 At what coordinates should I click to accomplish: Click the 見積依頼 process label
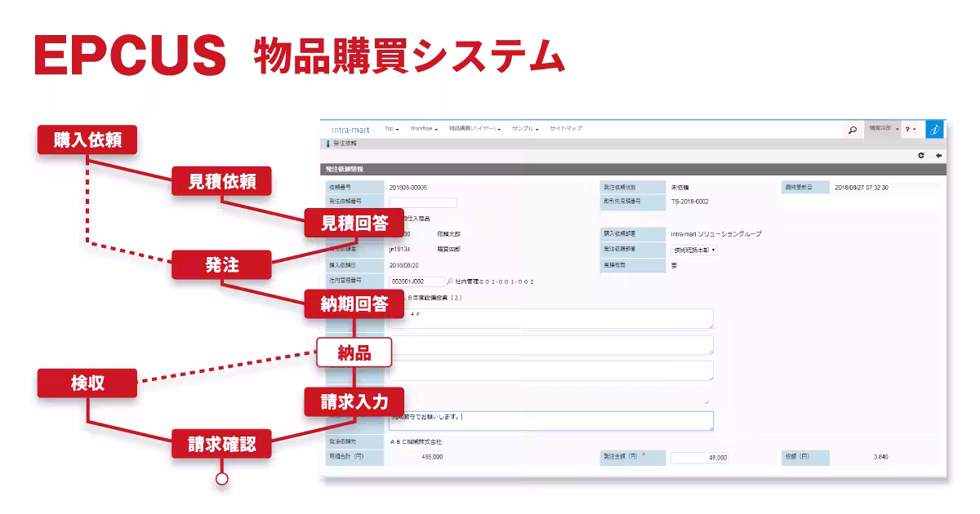(222, 182)
